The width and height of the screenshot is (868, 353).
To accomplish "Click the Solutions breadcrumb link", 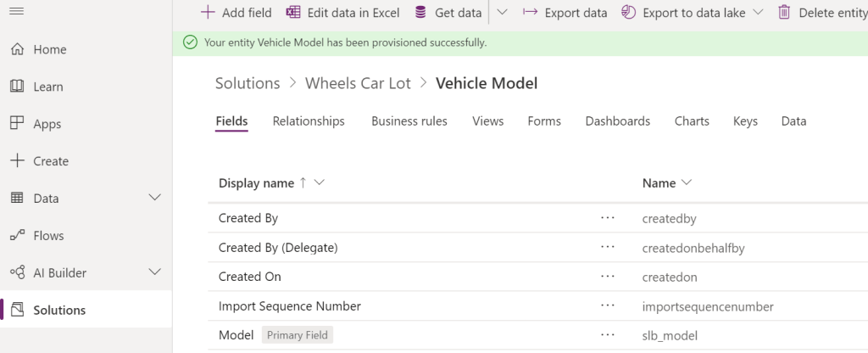I will point(248,83).
